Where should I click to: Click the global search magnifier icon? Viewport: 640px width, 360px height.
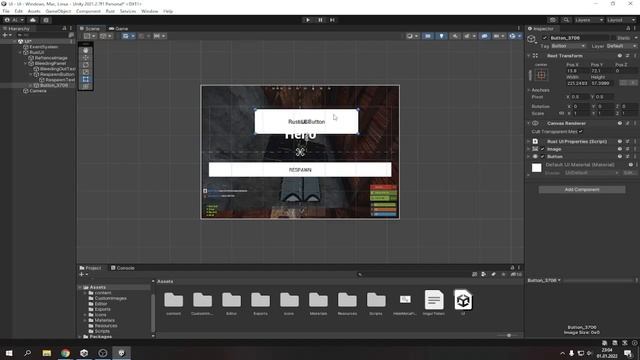pyautogui.click(x=566, y=20)
